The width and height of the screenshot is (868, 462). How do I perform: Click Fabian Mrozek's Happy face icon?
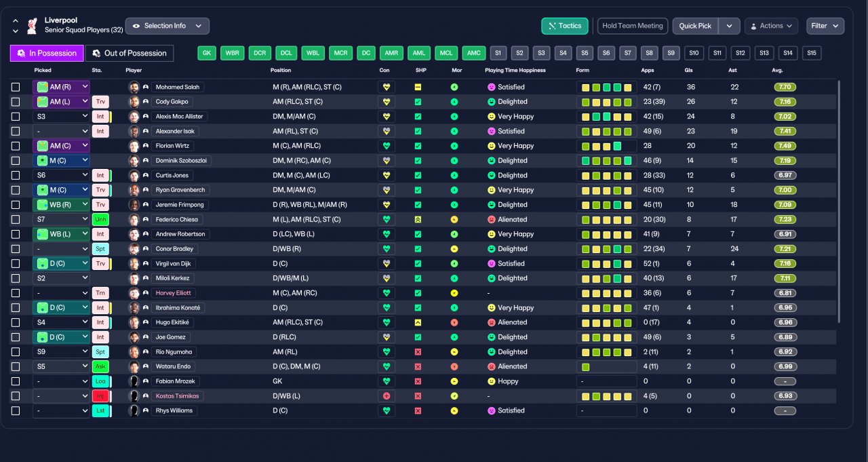click(x=491, y=381)
